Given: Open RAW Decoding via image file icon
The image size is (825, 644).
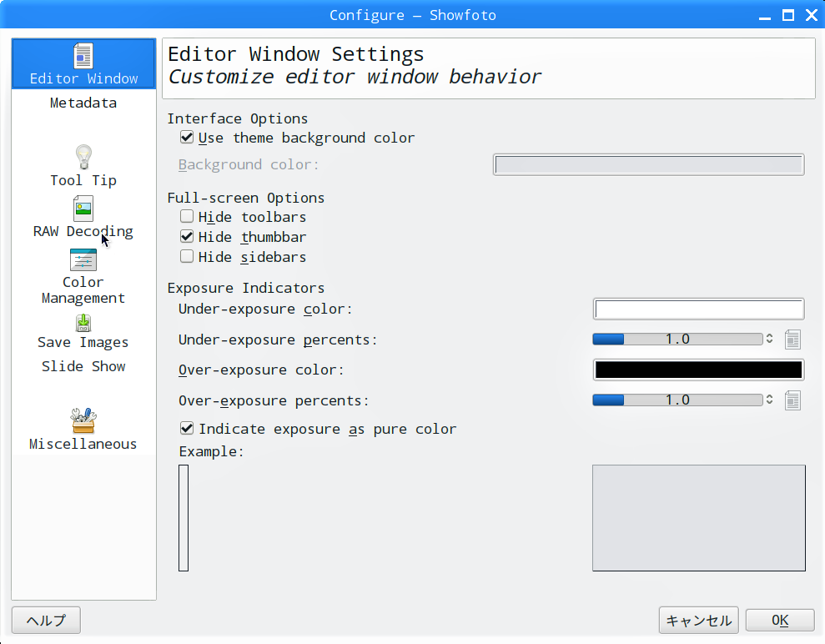Looking at the screenshot, I should (83, 209).
